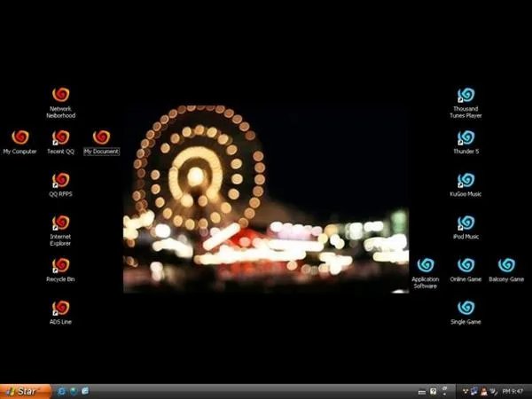Open the Thunder 5 shortcut
The image size is (532, 399).
click(465, 138)
